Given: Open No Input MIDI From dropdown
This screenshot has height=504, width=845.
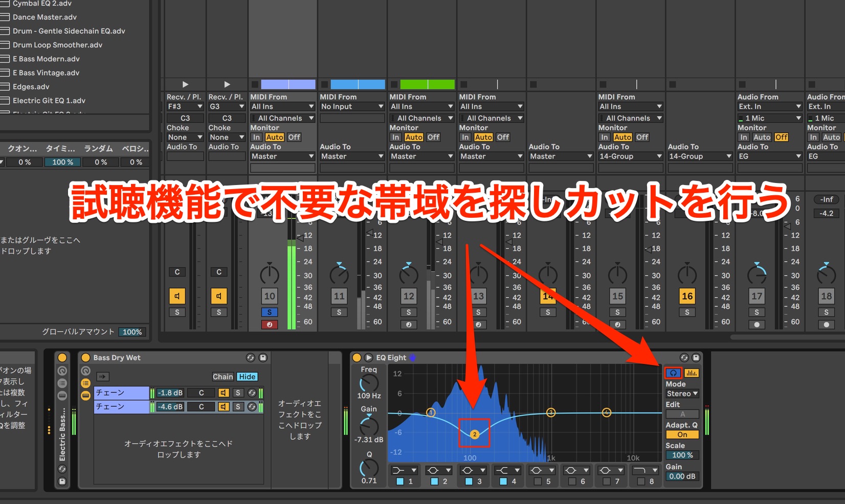Looking at the screenshot, I should pos(352,106).
